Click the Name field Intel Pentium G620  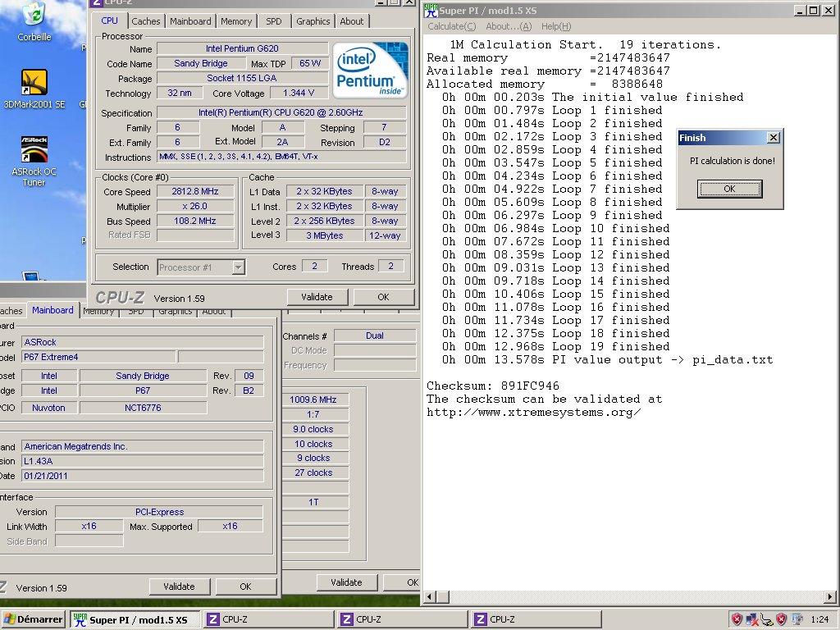coord(242,48)
